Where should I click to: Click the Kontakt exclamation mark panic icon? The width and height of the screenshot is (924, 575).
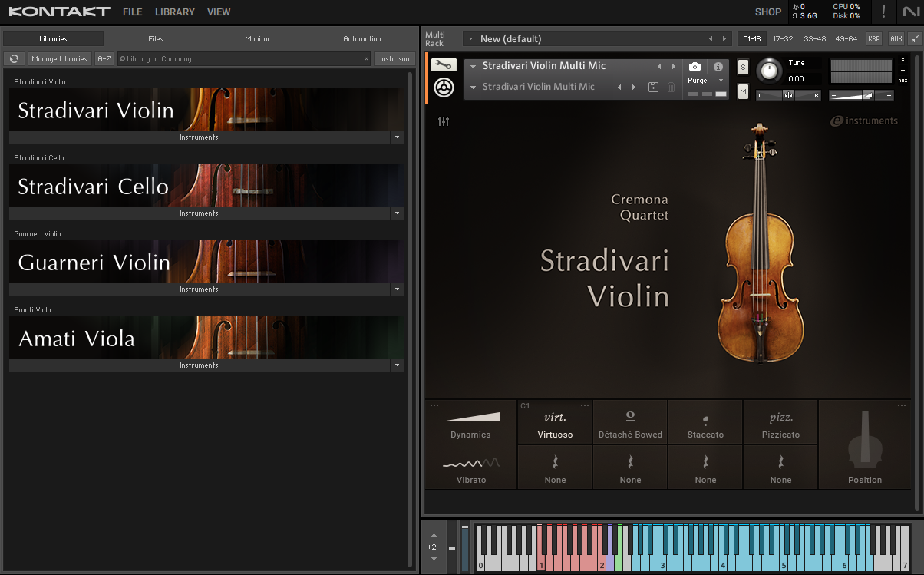pyautogui.click(x=883, y=12)
